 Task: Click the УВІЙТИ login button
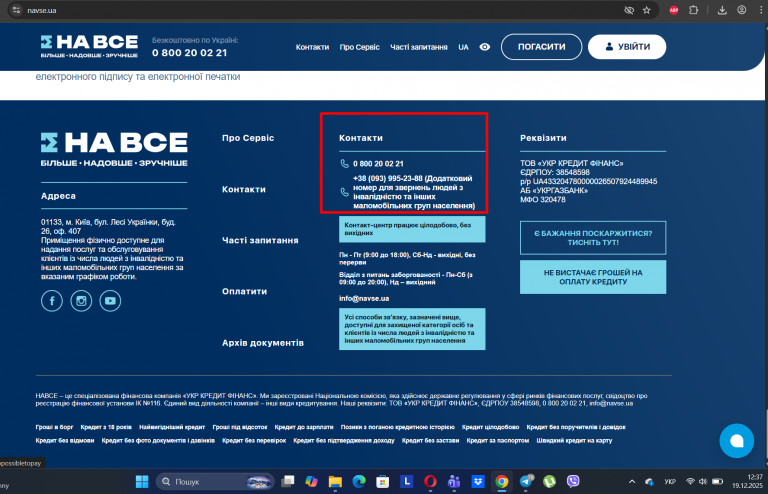point(627,47)
